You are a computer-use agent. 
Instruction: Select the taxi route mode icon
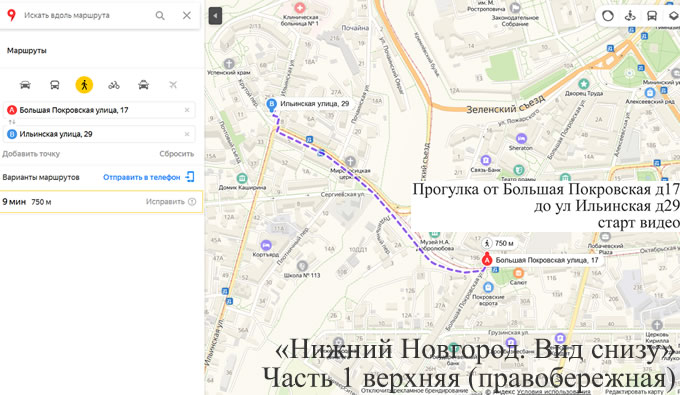point(144,85)
